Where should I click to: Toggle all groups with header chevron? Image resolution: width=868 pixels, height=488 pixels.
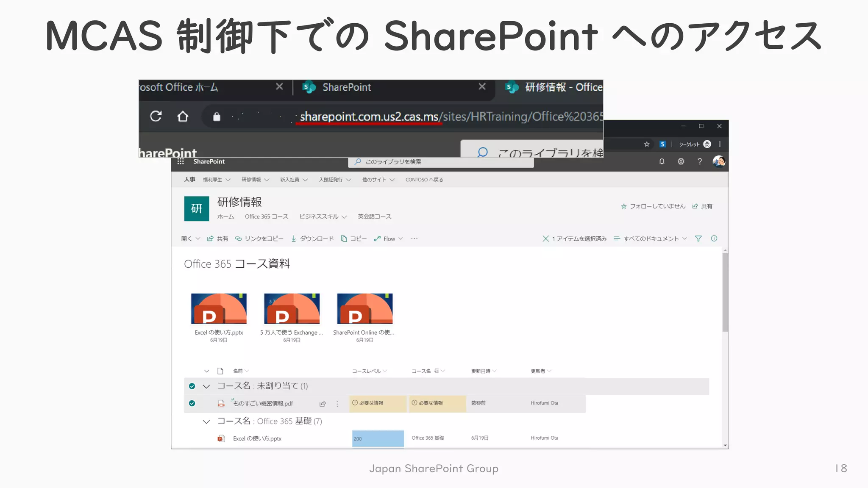click(x=206, y=371)
